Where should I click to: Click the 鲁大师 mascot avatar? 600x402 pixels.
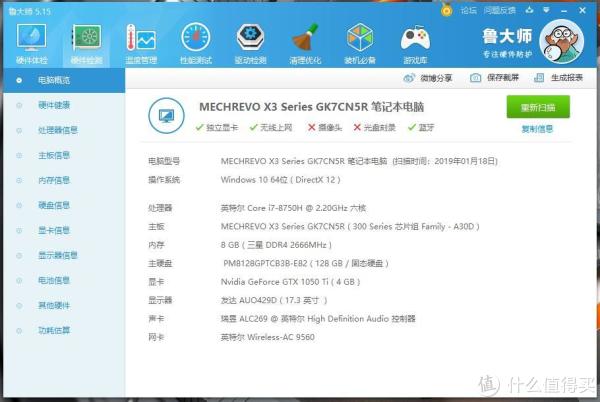[x=561, y=42]
